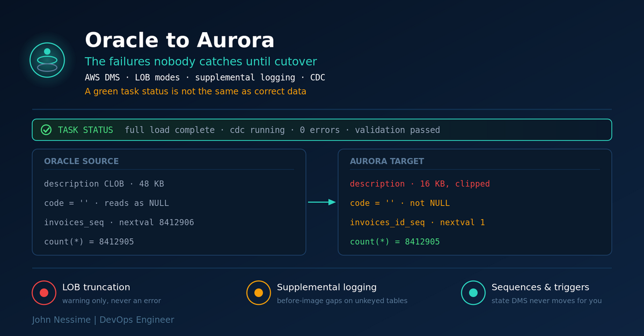Image resolution: width=644 pixels, height=336 pixels.
Task: Click the database logo icon beside the title
Action: click(47, 60)
